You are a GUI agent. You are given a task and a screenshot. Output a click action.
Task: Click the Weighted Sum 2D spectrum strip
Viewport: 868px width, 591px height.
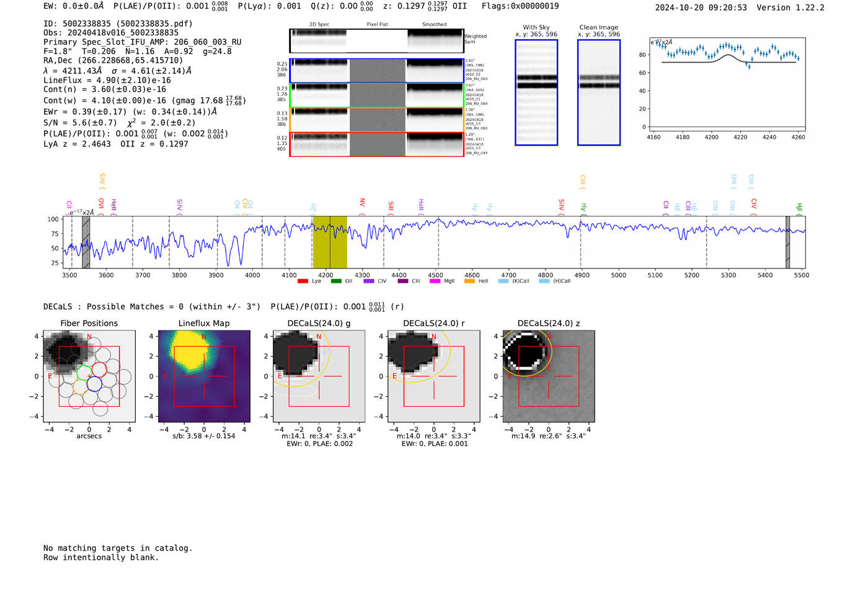(376, 41)
